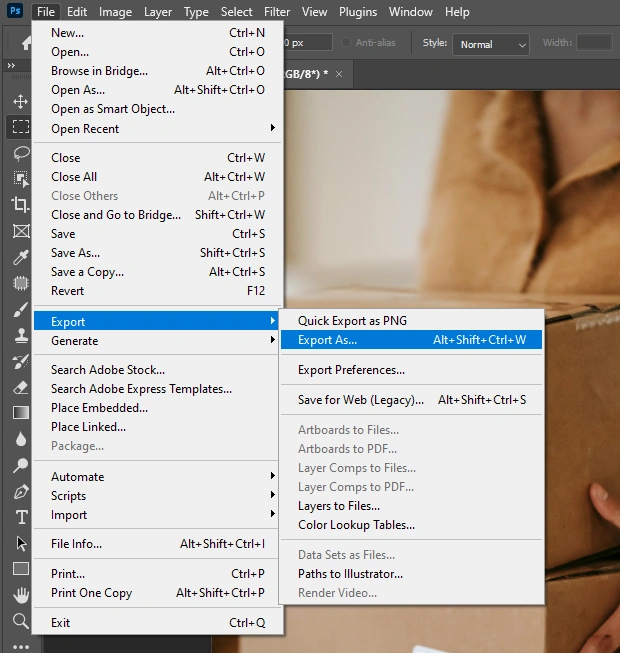Select the Path Selection tool
Screen dimensions: 620x653
coord(21,543)
